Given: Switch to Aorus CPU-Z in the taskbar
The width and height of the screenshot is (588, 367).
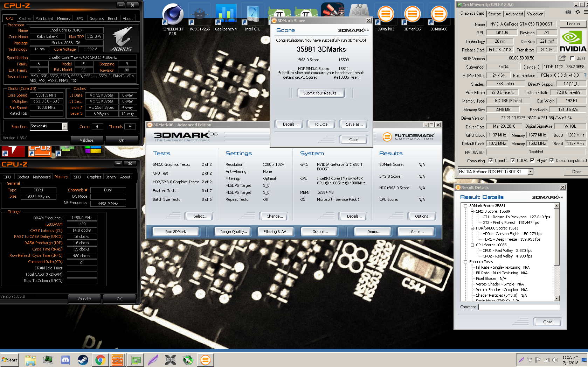Looking at the screenshot, I should pyautogui.click(x=117, y=360).
